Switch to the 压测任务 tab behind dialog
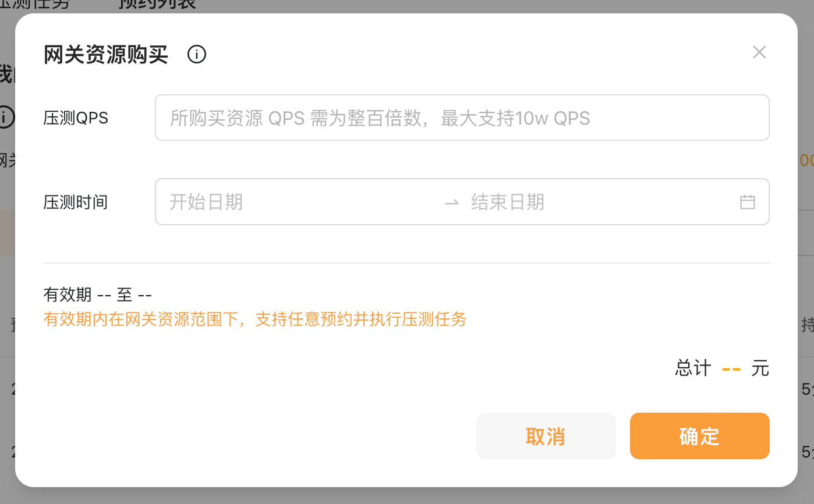This screenshot has height=504, width=814. (x=35, y=5)
